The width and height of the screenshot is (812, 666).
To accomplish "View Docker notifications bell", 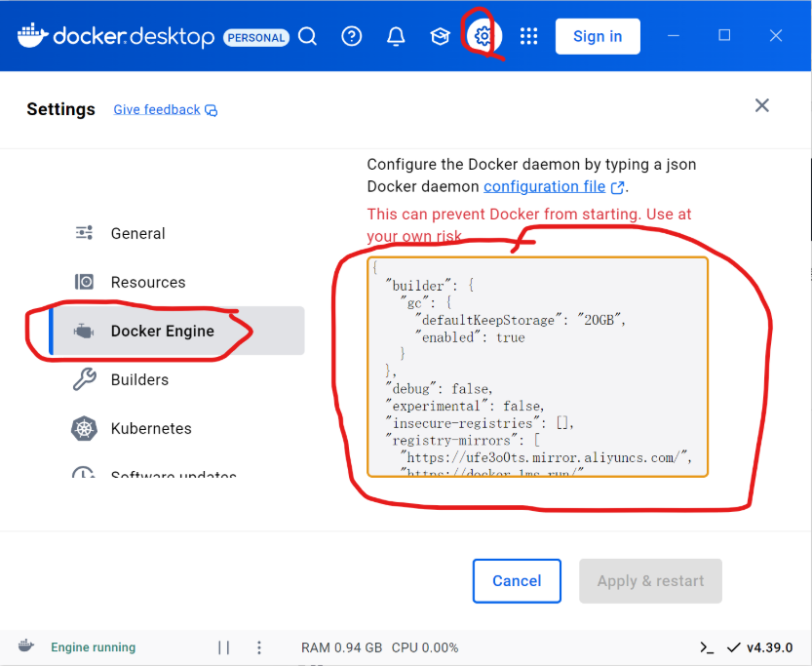I will 395,36.
